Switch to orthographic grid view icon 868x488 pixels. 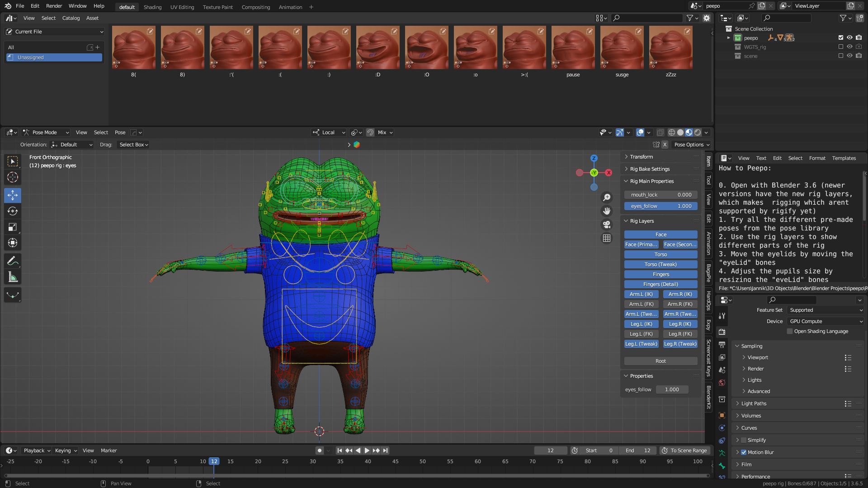coord(607,238)
